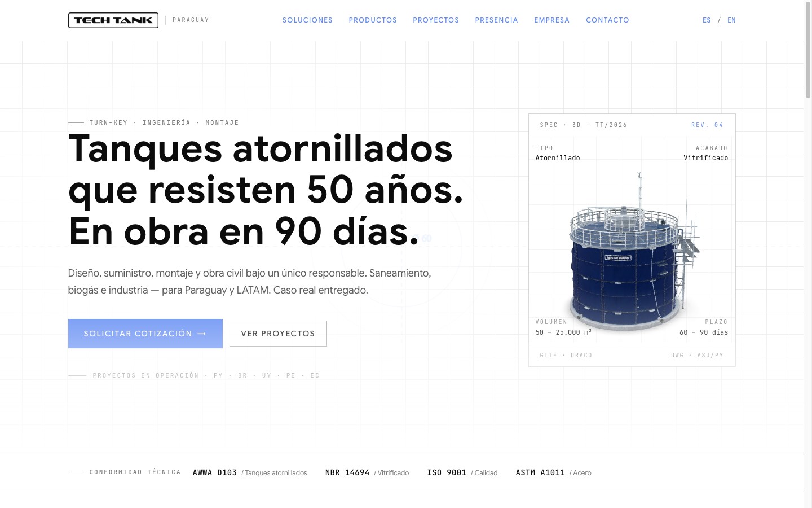
Task: Click the AWWA D103 standard text
Action: tap(215, 472)
